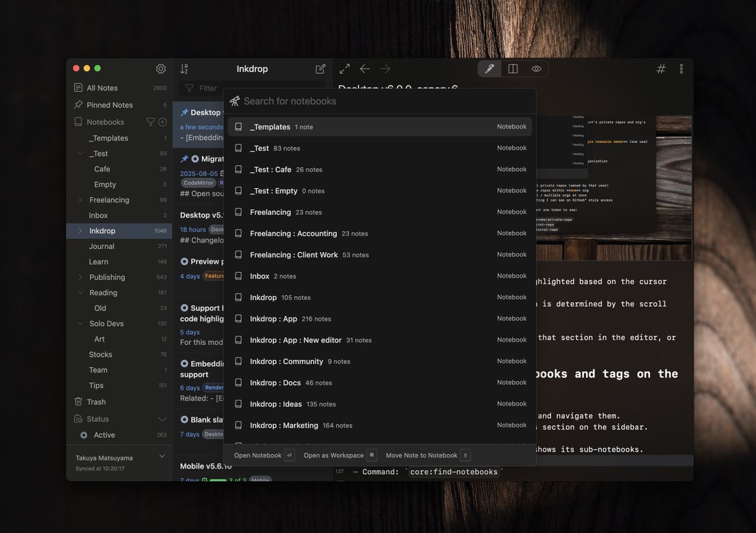The image size is (756, 533).
Task: Toggle the side-by-side split view
Action: click(513, 68)
